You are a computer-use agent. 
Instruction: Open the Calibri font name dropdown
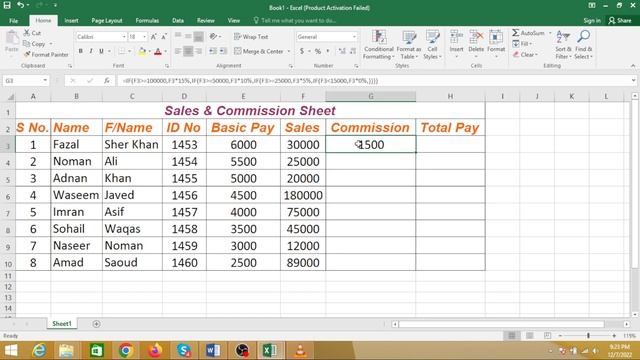pos(124,37)
